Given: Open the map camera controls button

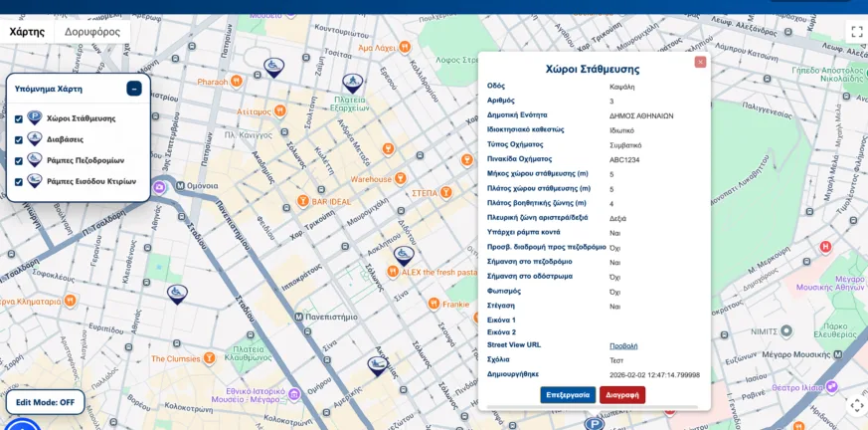Looking at the screenshot, I should [x=856, y=405].
